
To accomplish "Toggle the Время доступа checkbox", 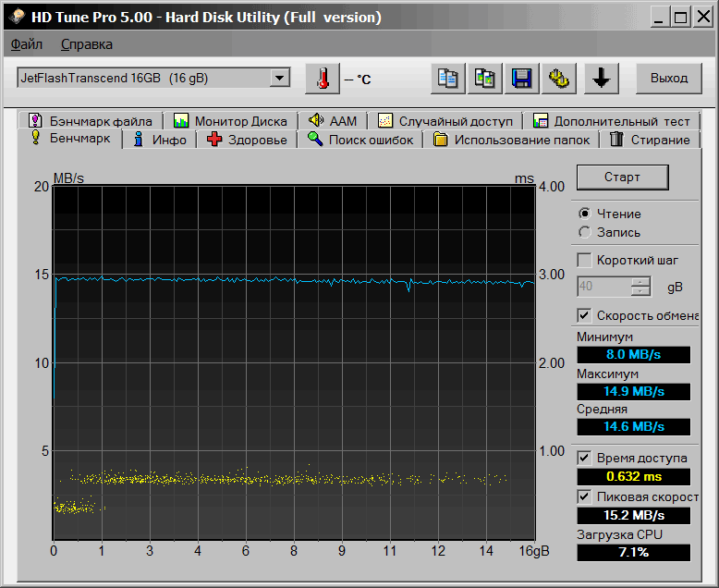I will (584, 458).
